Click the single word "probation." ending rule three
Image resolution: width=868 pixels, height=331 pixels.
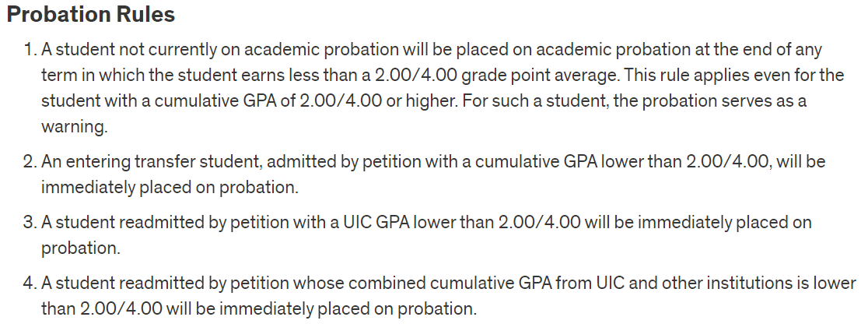pyautogui.click(x=80, y=248)
